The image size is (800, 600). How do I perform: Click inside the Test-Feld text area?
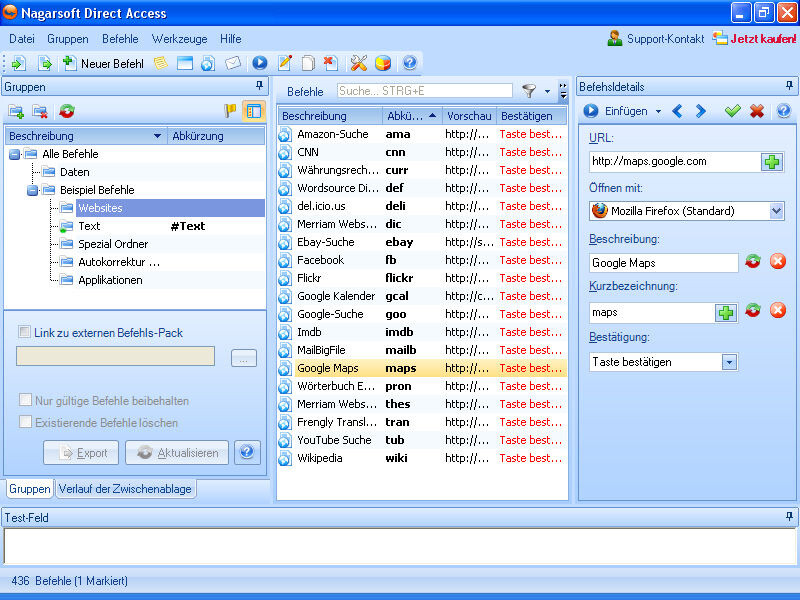(x=400, y=546)
